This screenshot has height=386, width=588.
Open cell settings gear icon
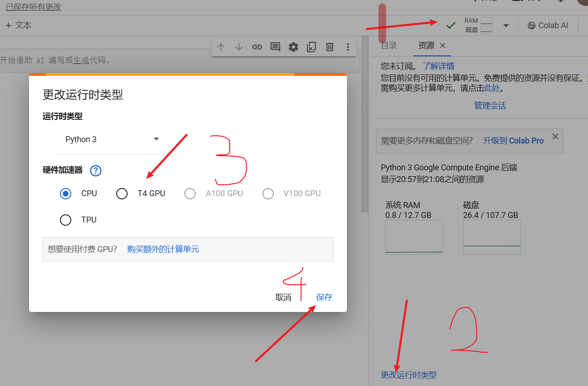coord(293,47)
